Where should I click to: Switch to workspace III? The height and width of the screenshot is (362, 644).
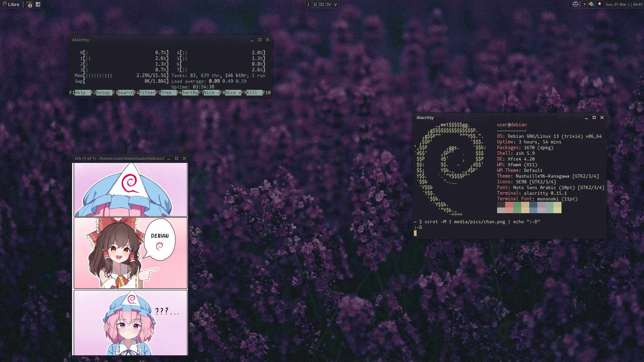click(x=322, y=4)
